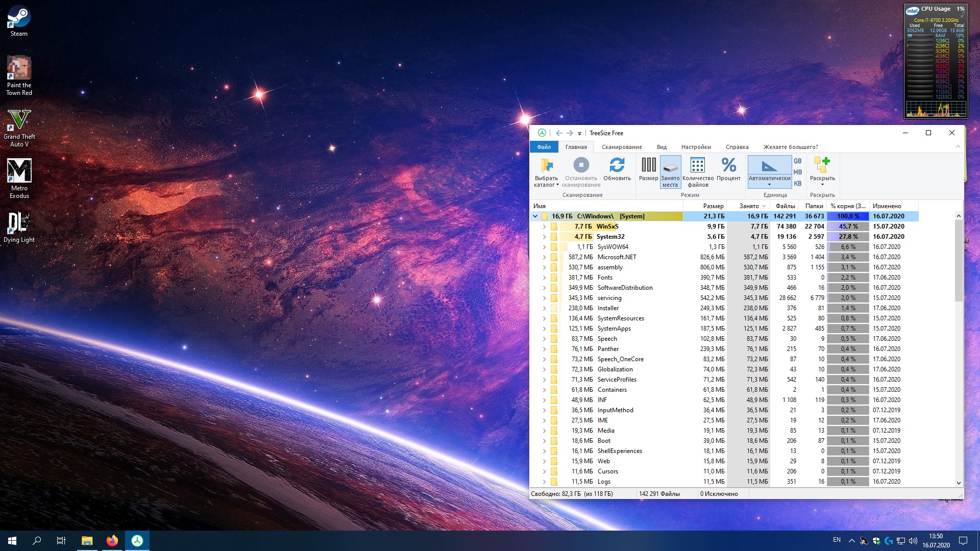Open Select directory (Выбрать каталог) icon

pyautogui.click(x=546, y=166)
